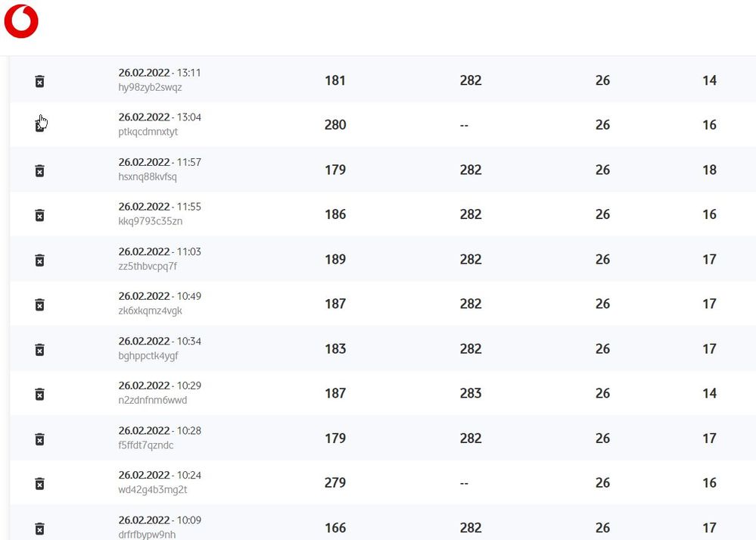Delete the 10:49 entry zk6xkqmz4vgk
The image size is (756, 540).
click(40, 305)
